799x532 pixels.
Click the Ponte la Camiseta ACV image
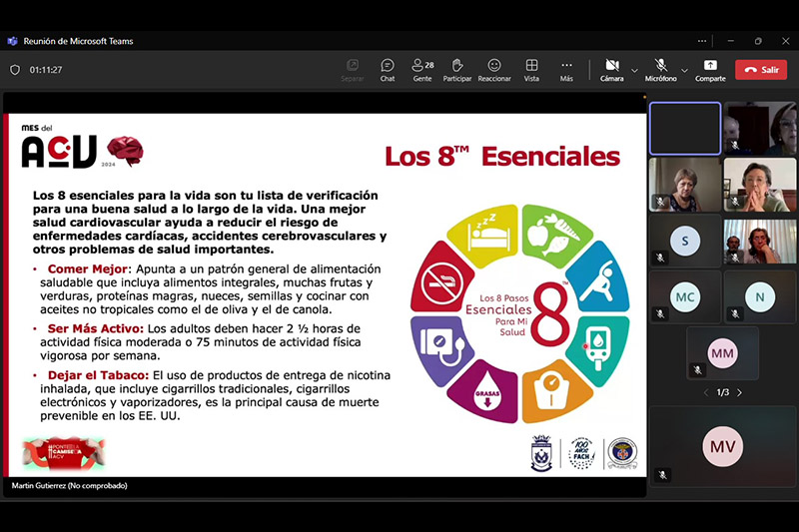pyautogui.click(x=64, y=452)
